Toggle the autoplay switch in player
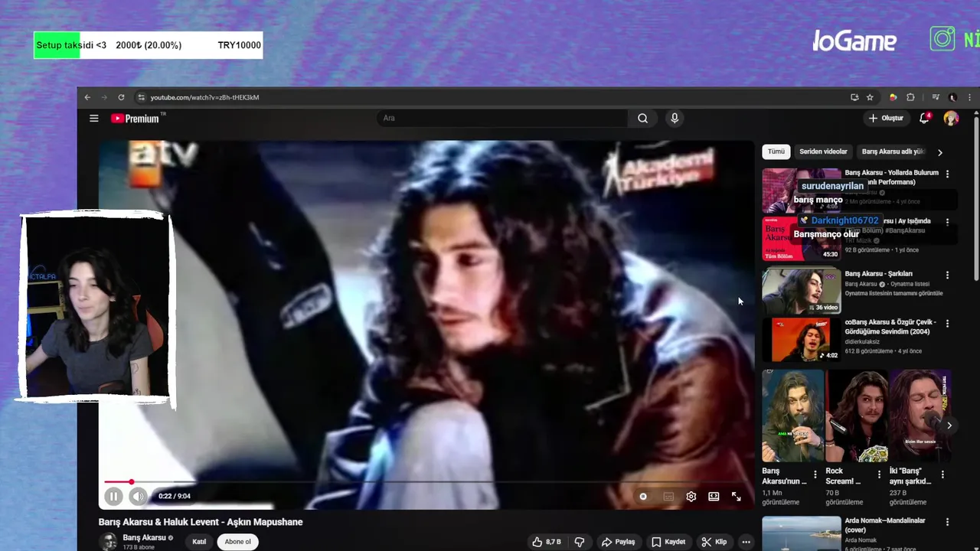The image size is (980, 551). point(643,496)
